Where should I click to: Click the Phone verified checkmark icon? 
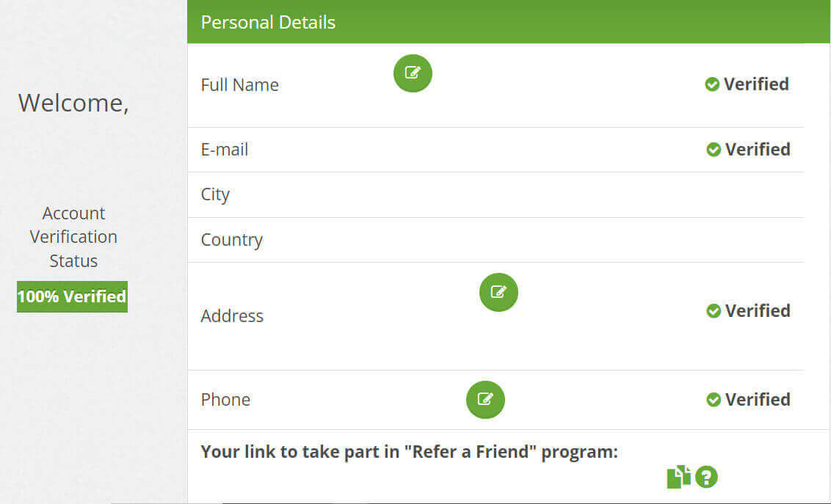tap(713, 400)
